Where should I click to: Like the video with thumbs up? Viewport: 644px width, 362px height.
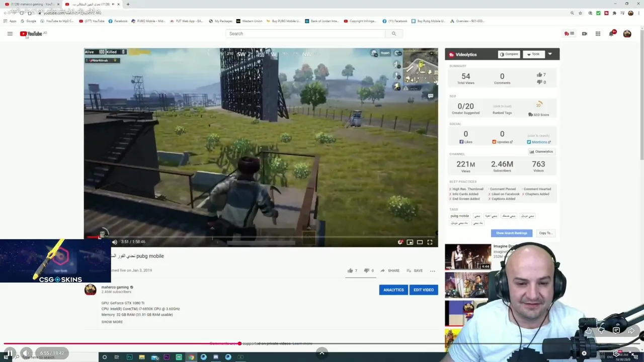point(350,270)
